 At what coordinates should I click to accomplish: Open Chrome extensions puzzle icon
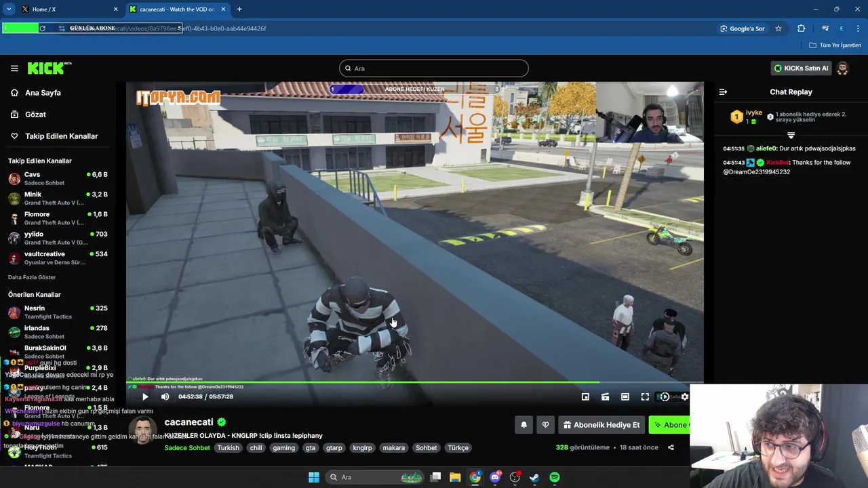tap(802, 28)
